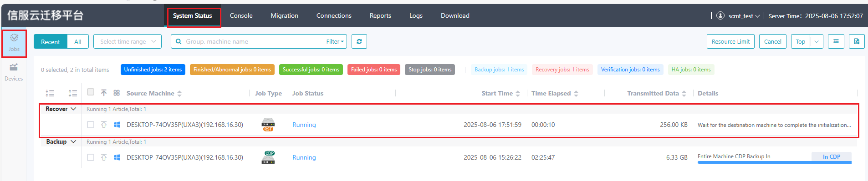Collapse all groups icon in table header
The image size is (868, 181).
click(x=50, y=93)
